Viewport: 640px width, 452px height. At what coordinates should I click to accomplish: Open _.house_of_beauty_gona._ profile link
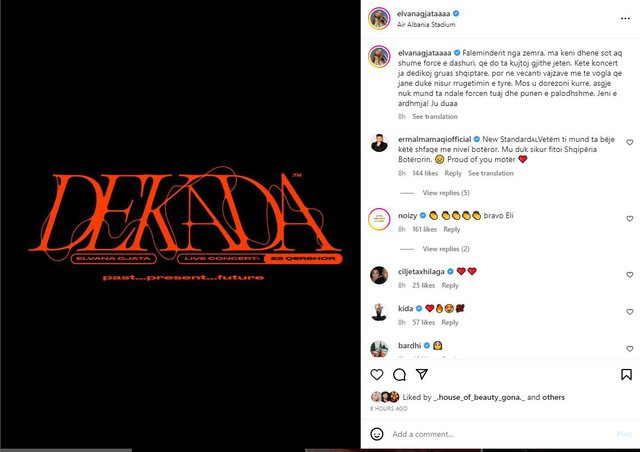tap(479, 397)
